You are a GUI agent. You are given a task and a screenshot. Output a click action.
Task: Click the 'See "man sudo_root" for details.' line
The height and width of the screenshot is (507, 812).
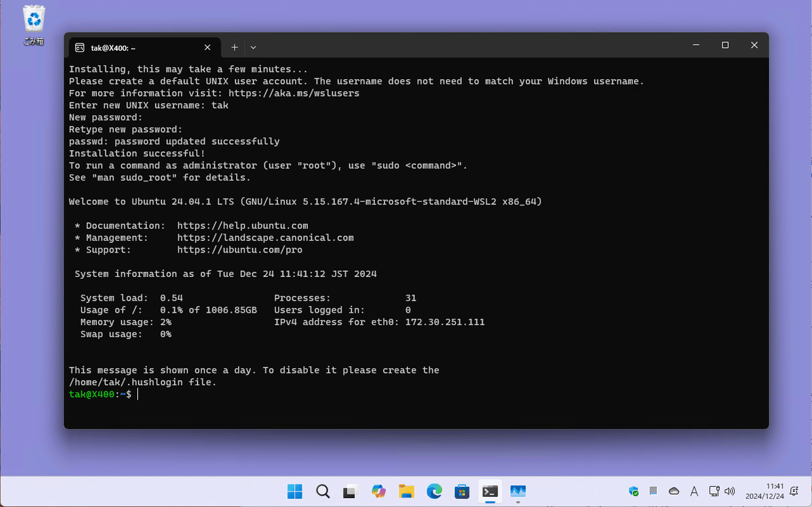160,178
